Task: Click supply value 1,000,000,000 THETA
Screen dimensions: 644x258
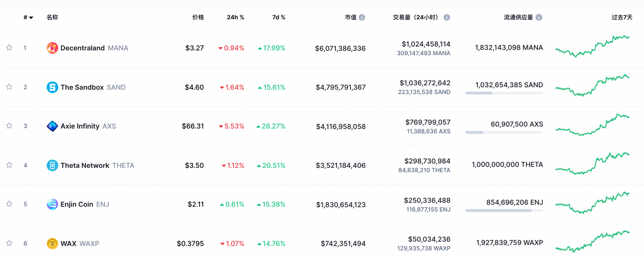Action: tap(507, 165)
